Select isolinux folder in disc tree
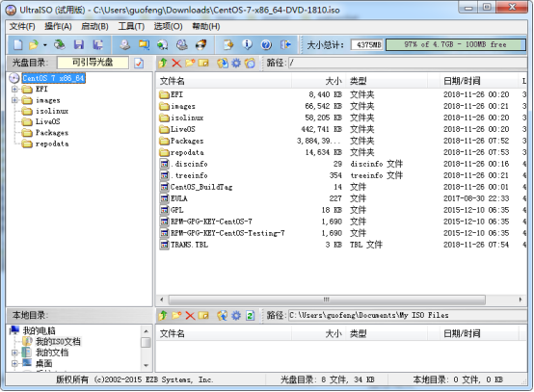 pyautogui.click(x=52, y=111)
